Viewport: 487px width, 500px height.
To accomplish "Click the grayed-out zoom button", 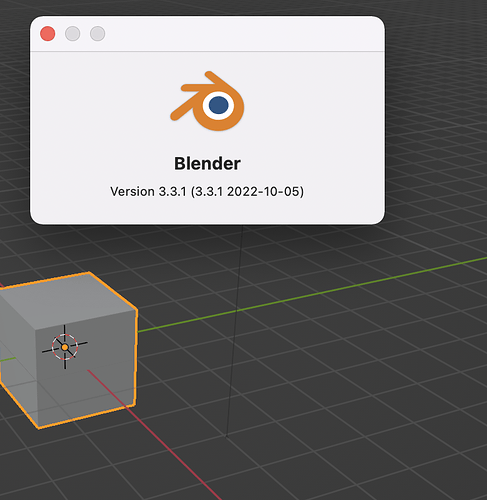I will 98,34.
